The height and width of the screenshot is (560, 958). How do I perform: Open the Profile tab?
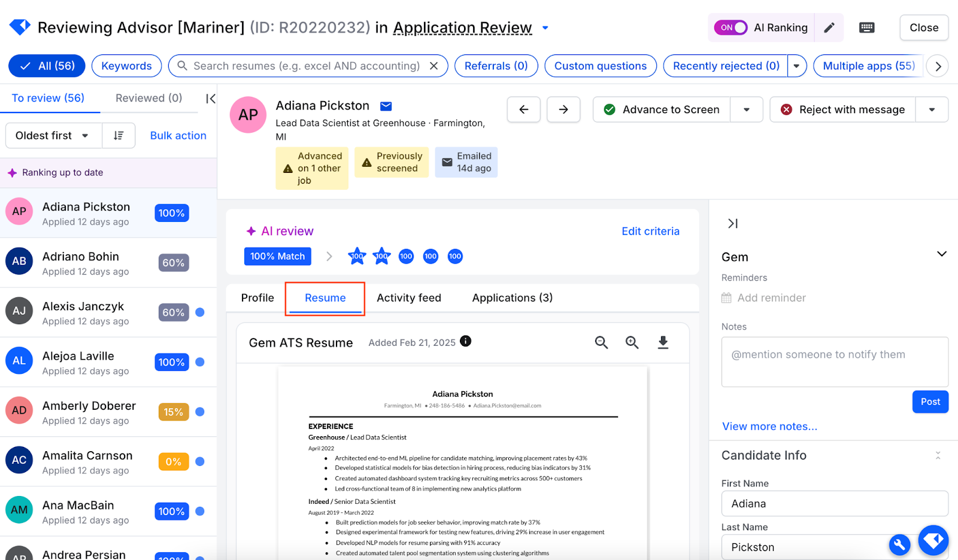pos(257,298)
